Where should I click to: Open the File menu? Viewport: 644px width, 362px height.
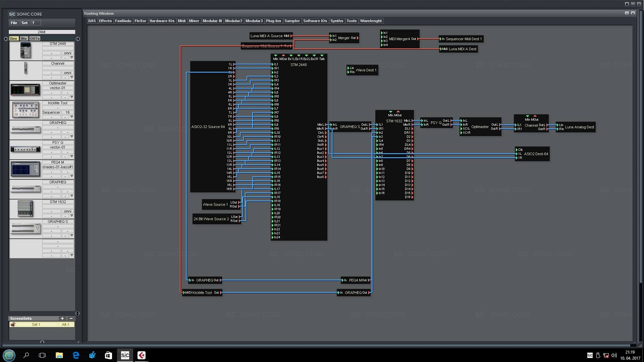[14, 23]
